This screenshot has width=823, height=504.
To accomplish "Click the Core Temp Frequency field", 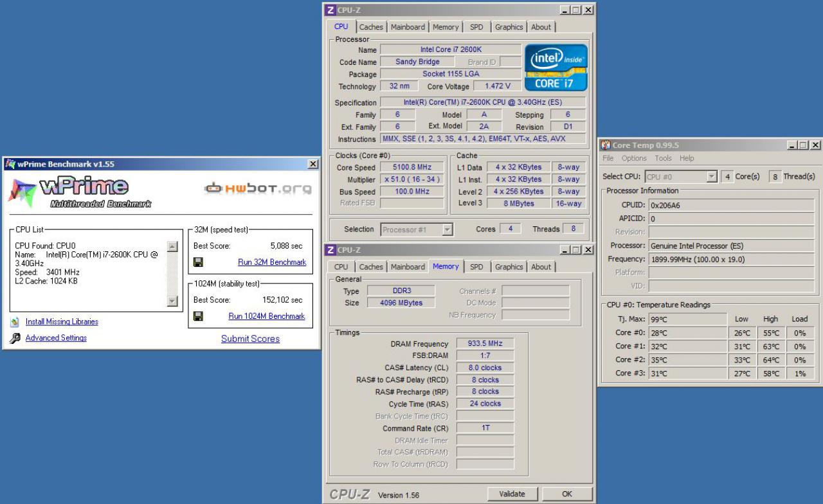I will [x=731, y=259].
